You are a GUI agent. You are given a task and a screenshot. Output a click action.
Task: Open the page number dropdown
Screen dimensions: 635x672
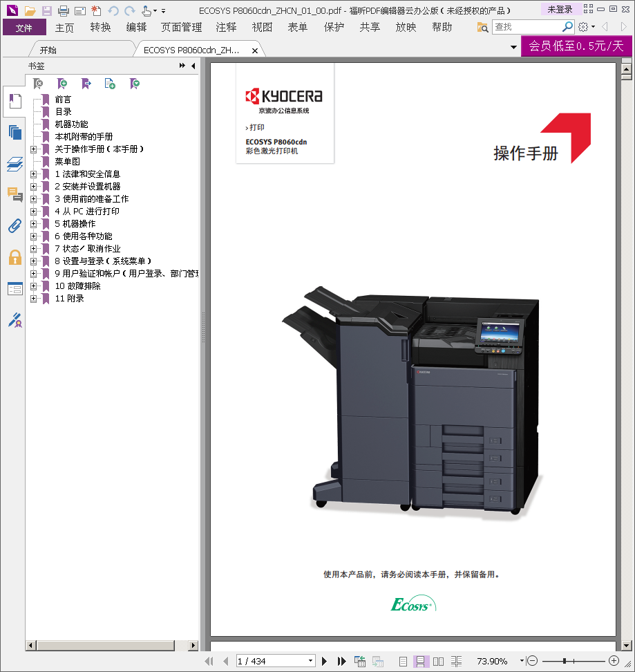pos(310,661)
